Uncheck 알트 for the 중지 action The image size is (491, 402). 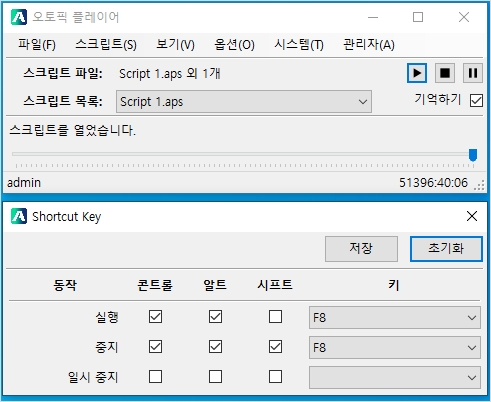[x=215, y=347]
